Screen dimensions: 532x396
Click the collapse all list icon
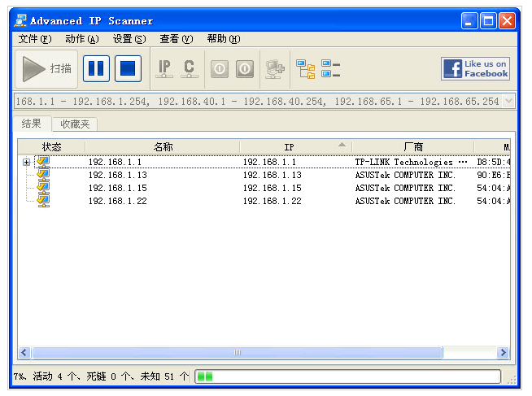tap(330, 69)
